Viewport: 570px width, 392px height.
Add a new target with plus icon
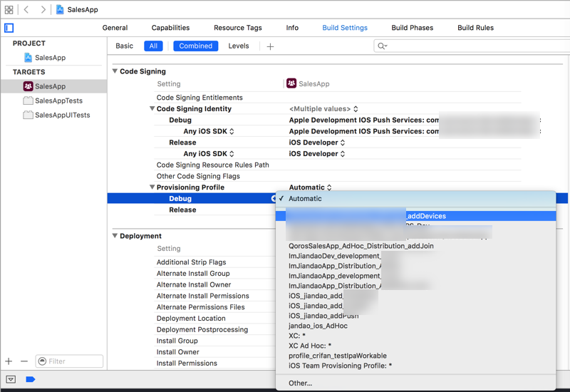[9, 361]
